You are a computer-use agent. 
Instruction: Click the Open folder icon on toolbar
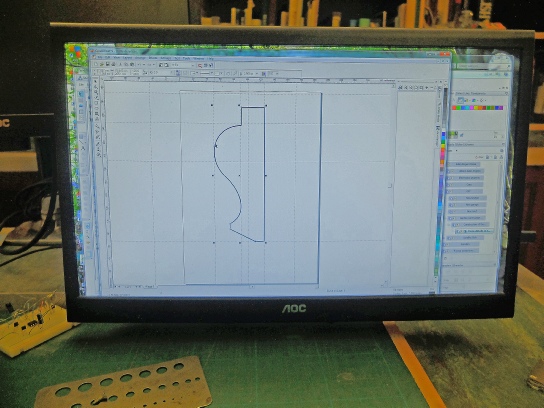point(102,65)
